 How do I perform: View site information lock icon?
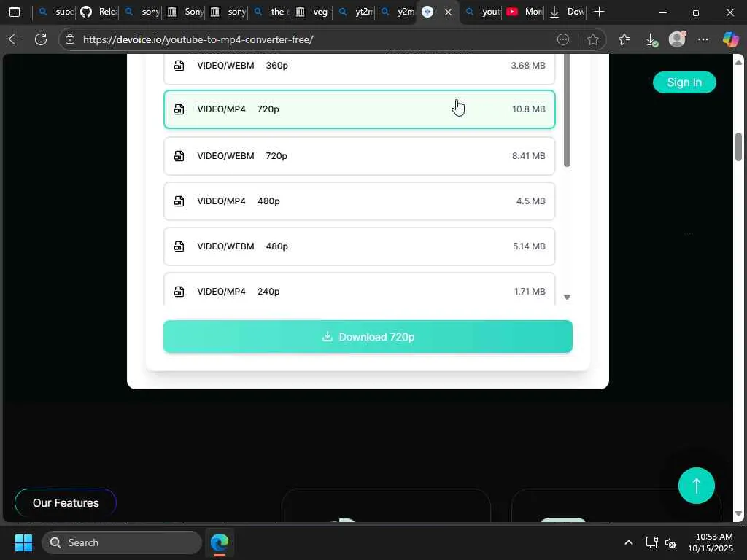(70, 39)
